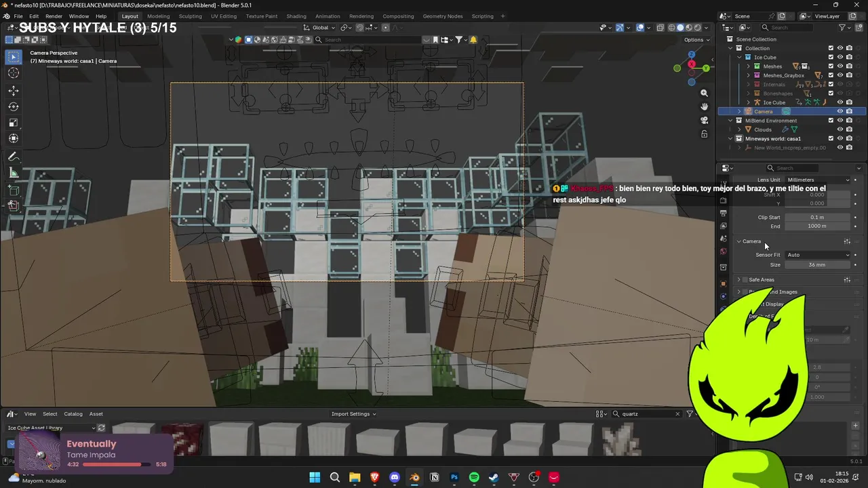Image resolution: width=868 pixels, height=488 pixels.
Task: Click the proportional editing toggle icon
Action: (x=386, y=28)
